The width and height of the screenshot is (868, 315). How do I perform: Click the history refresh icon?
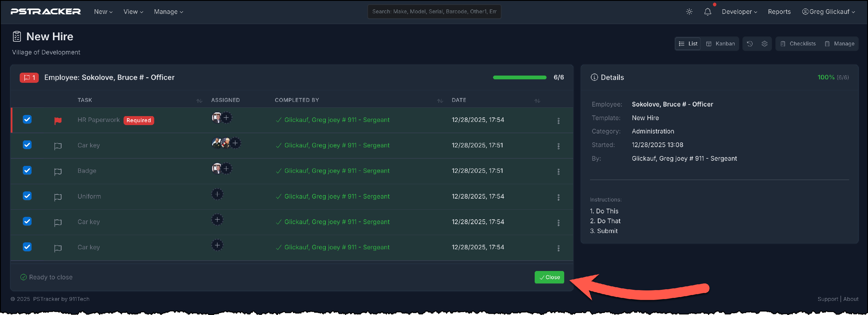(749, 44)
